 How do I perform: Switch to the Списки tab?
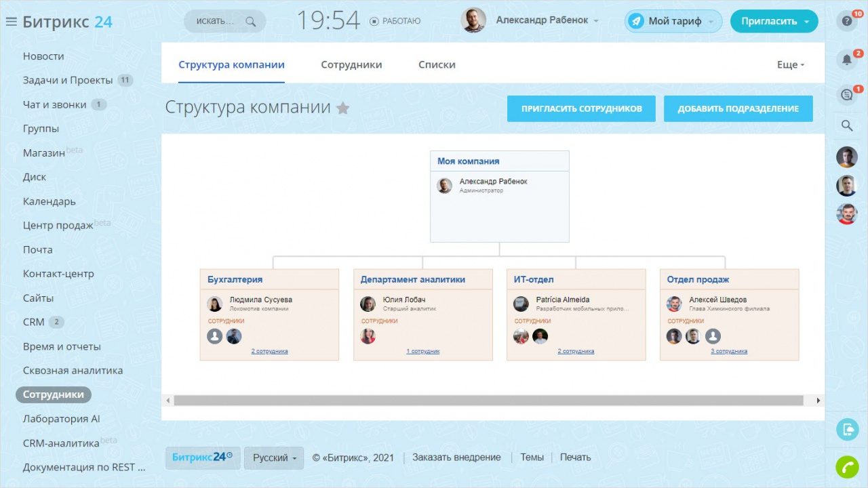click(x=437, y=65)
